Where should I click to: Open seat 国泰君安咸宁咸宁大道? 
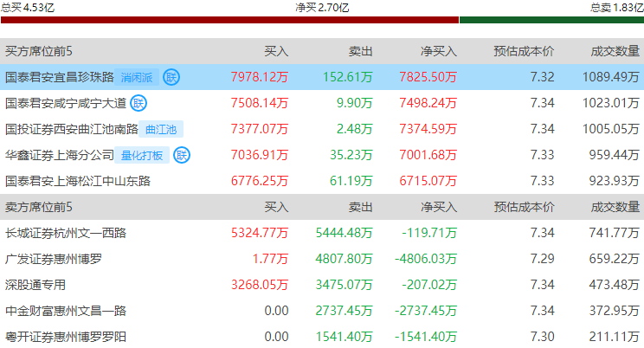(66, 103)
